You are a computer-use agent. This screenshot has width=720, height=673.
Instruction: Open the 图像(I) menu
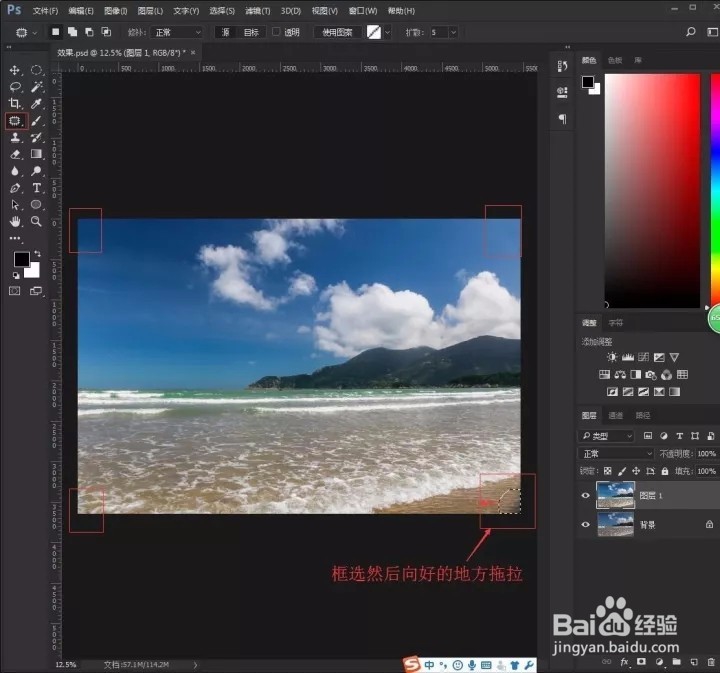point(115,11)
